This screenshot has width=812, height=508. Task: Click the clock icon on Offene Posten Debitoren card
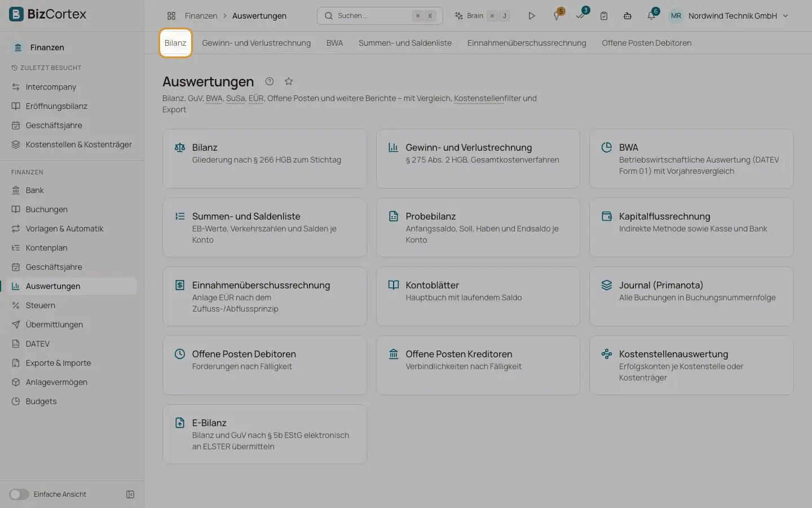click(x=180, y=354)
